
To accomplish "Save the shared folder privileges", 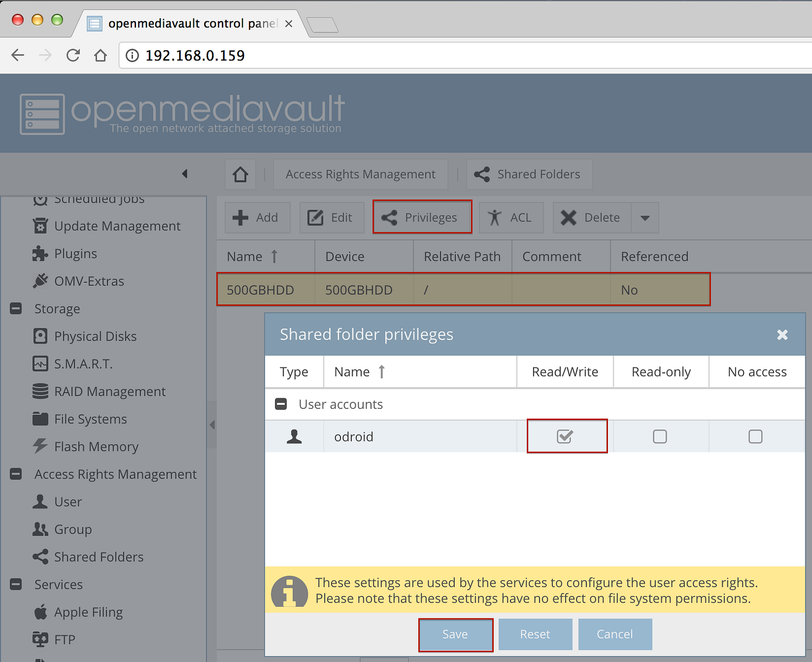I will point(455,635).
